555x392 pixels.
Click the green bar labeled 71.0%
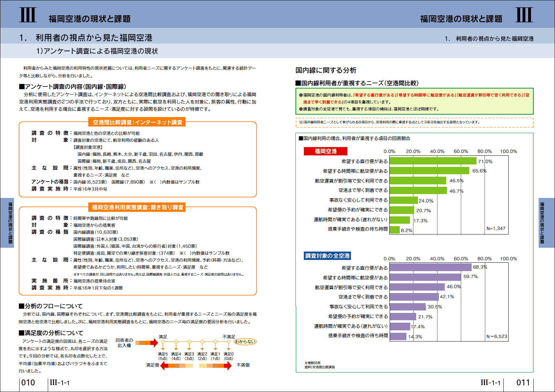coord(433,161)
